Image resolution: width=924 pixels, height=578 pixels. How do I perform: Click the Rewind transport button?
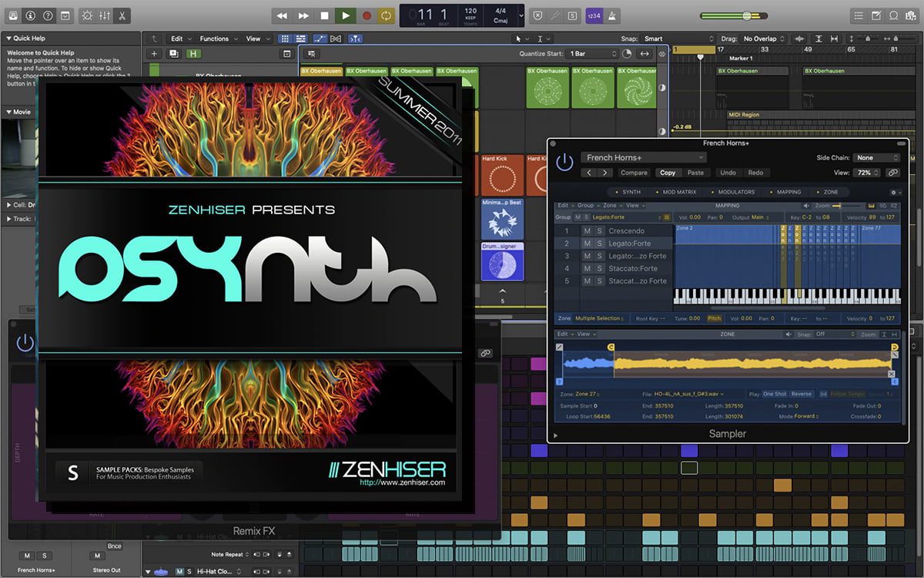tap(283, 15)
